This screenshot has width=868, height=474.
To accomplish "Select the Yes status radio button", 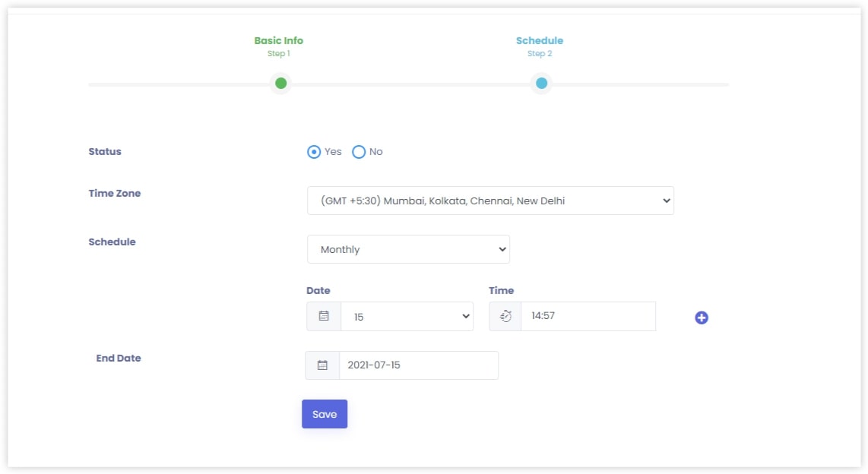I will [314, 151].
